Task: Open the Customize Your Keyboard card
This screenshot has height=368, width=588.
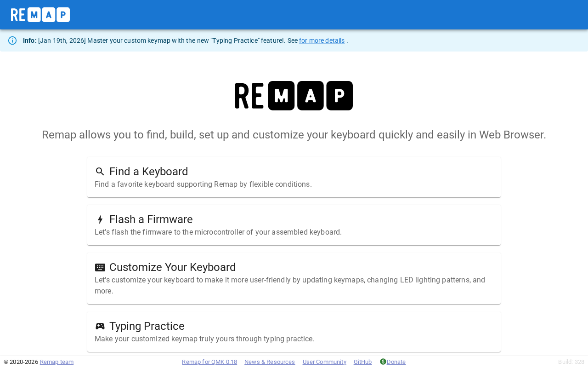Action: [294, 278]
